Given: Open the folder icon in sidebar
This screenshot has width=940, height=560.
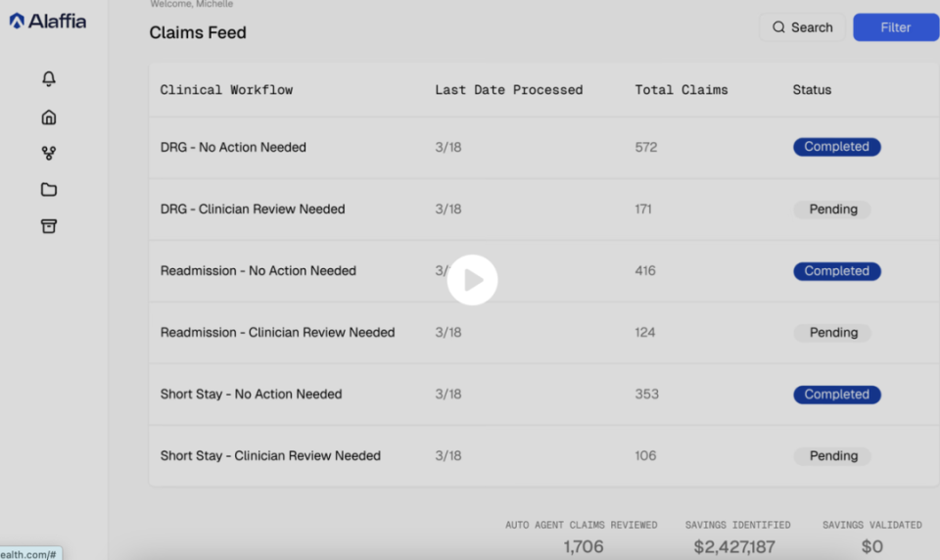Looking at the screenshot, I should [49, 190].
